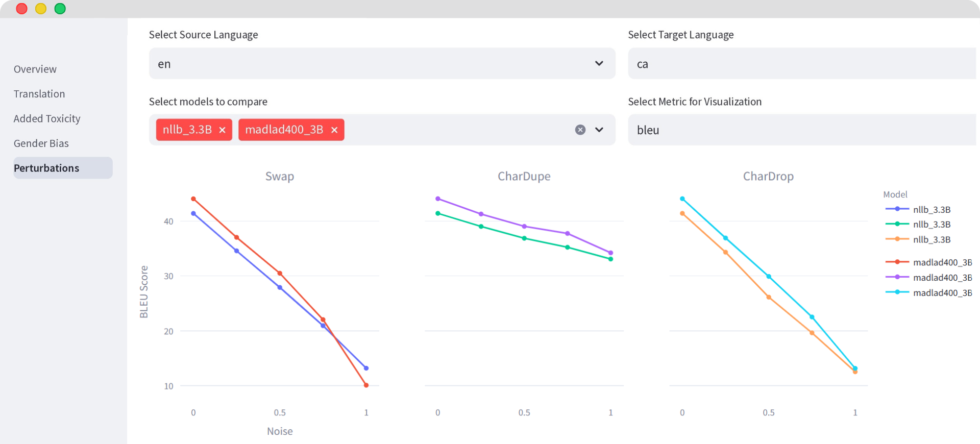The height and width of the screenshot is (444, 980).
Task: Open the Metric for Visualization dropdown
Action: click(801, 130)
